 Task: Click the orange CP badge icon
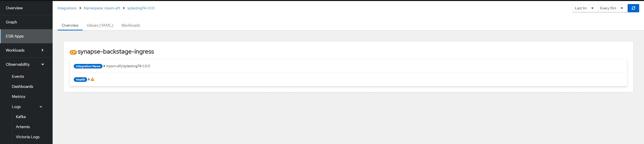click(73, 52)
